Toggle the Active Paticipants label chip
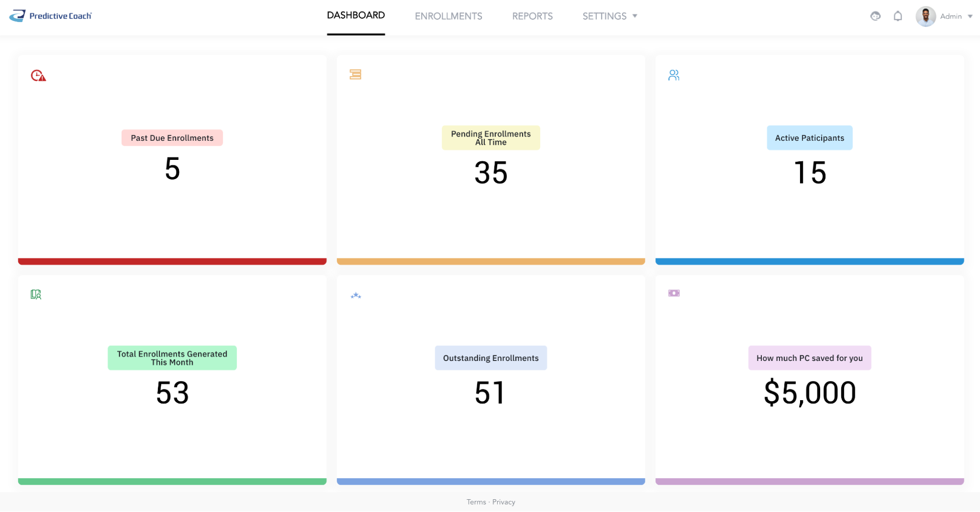Image resolution: width=980 pixels, height=512 pixels. point(809,137)
